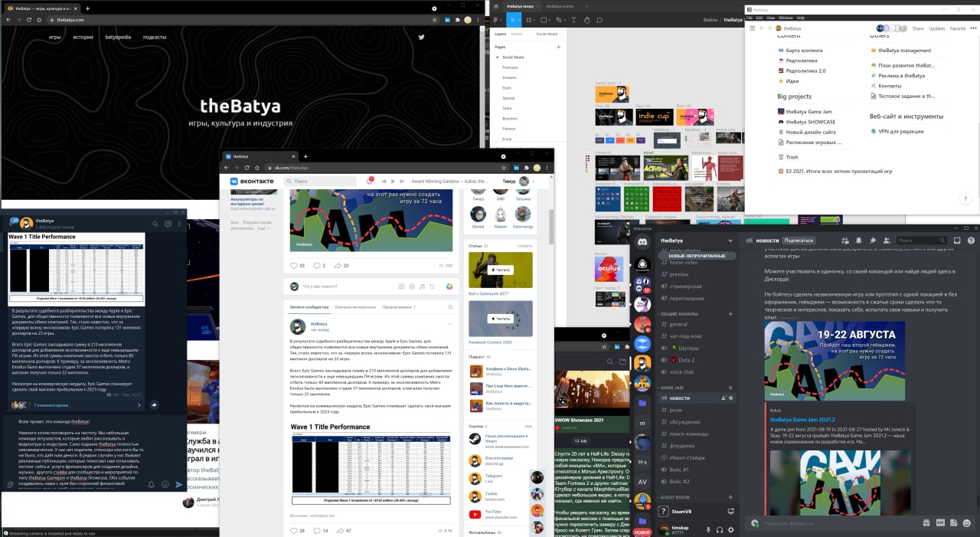The height and width of the screenshot is (537, 980).
Task: Click Telegram send message arrow
Action: [x=179, y=484]
